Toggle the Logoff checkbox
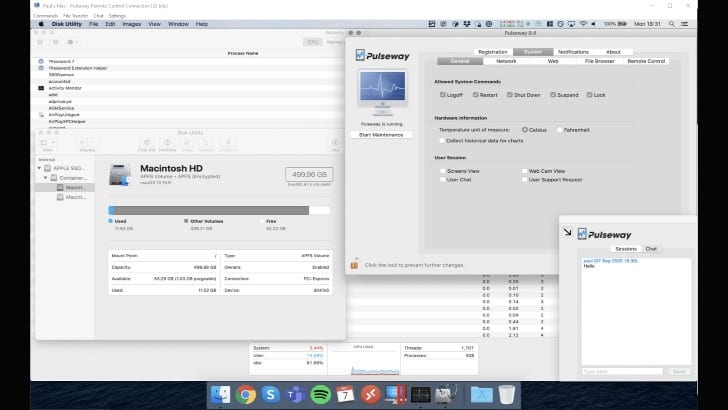Image resolution: width=728 pixels, height=410 pixels. tap(442, 95)
